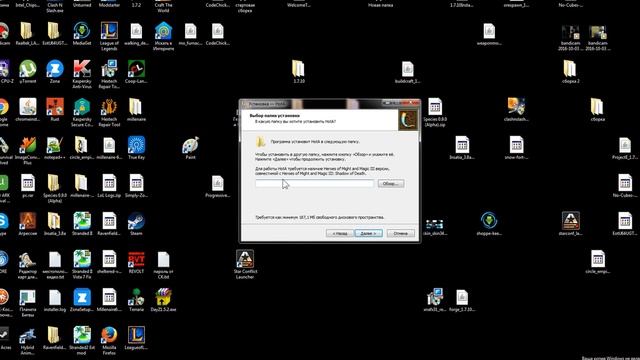
Task: Select the ZonaSetup installer icon
Action: 82,300
